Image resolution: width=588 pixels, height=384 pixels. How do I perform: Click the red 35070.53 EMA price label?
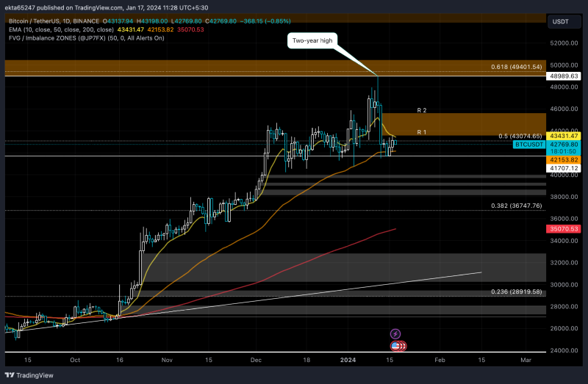(564, 230)
